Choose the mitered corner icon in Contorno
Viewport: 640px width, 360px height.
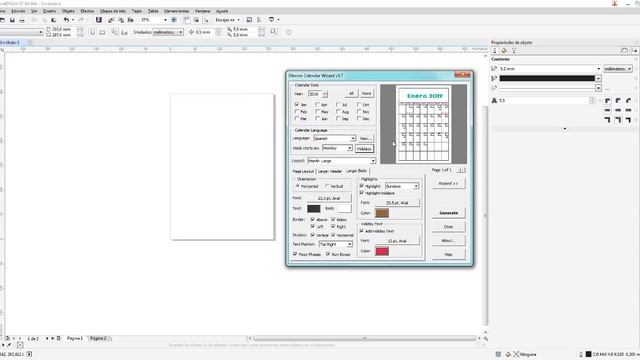tap(608, 100)
